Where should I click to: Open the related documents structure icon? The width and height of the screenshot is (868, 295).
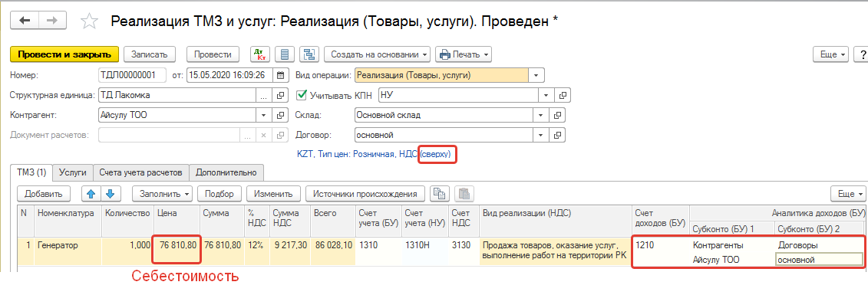309,54
